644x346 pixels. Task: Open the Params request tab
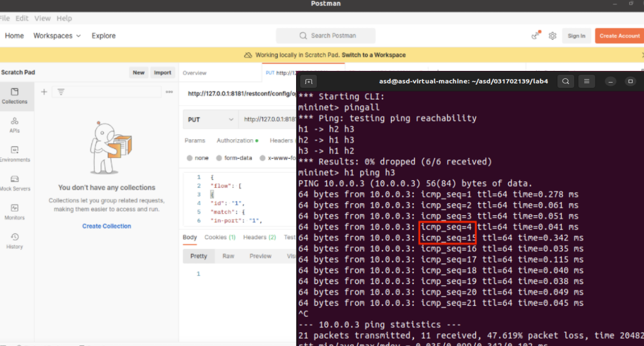[195, 141]
